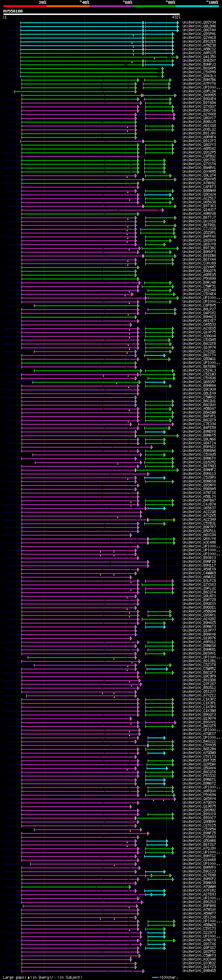This screenshot has height=980, width=222.
Task: Select the UniRef100_A2YKK8 label
Action: point(199,114)
